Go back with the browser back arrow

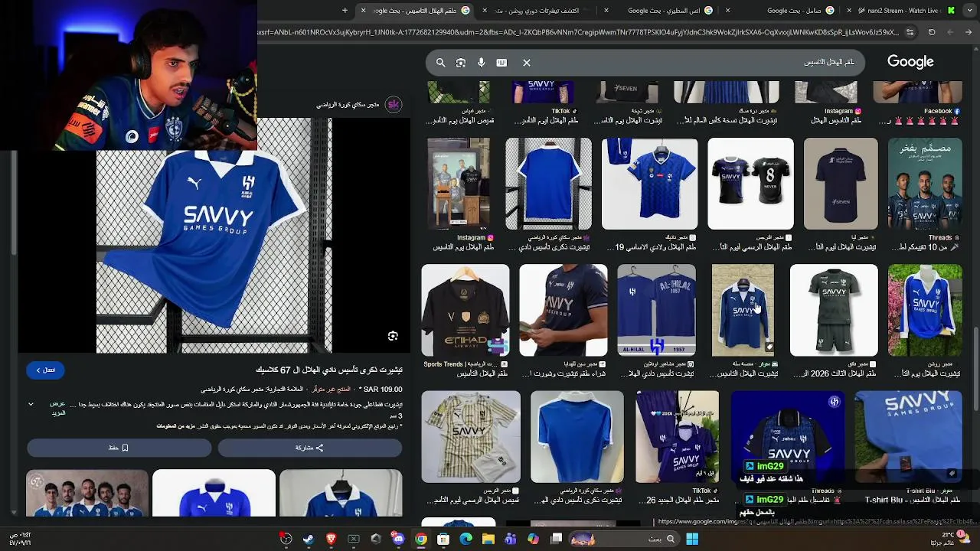[969, 32]
